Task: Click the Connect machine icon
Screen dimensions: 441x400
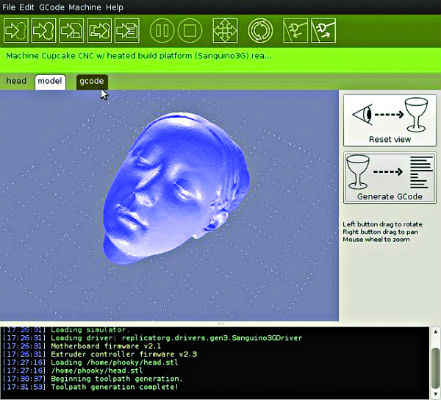Action: coord(295,31)
